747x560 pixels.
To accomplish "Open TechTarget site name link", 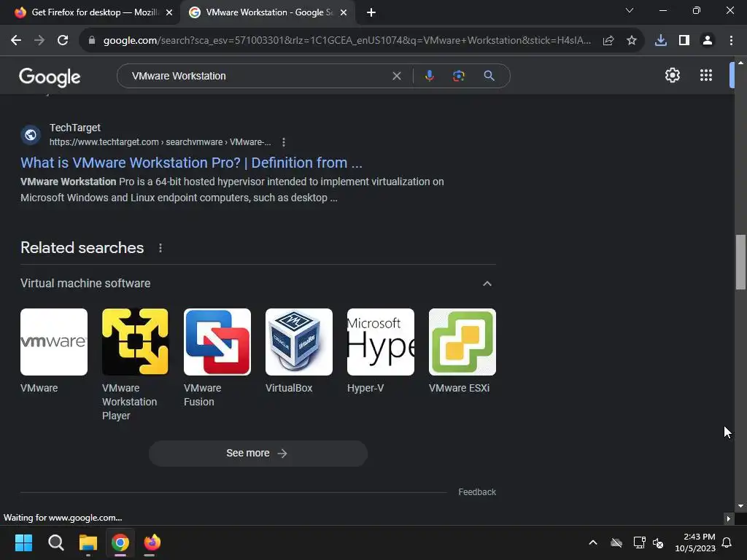I will coord(75,128).
